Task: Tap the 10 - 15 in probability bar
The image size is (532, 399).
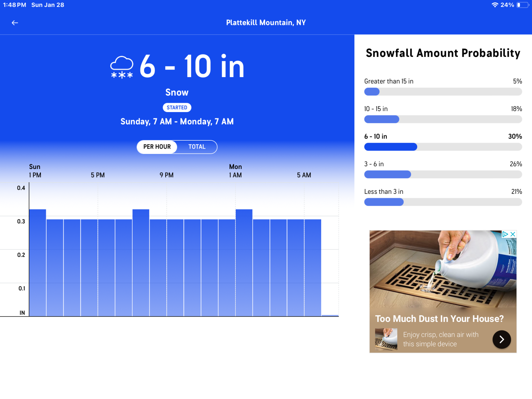Action: [443, 119]
